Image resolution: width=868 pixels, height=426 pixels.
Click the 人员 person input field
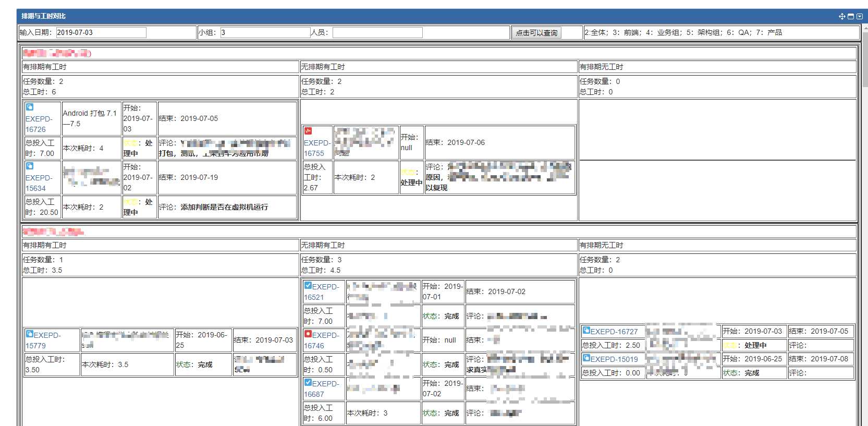(377, 32)
